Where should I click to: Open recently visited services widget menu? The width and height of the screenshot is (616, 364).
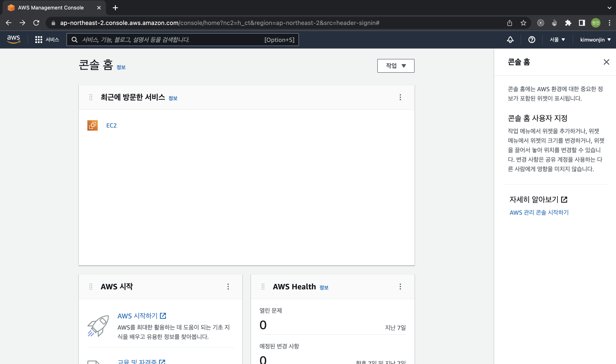(x=400, y=97)
